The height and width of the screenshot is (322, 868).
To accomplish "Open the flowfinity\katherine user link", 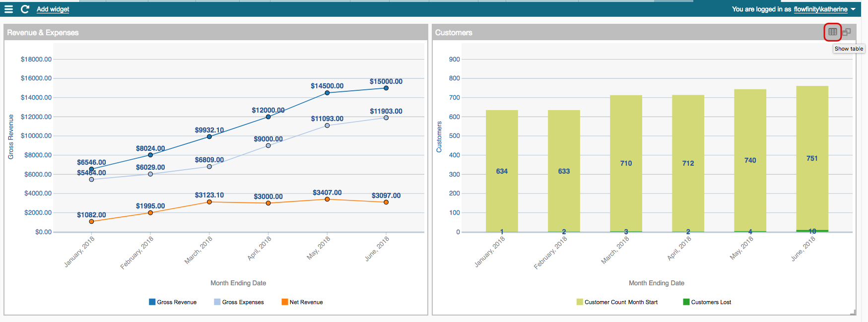I will click(x=820, y=9).
